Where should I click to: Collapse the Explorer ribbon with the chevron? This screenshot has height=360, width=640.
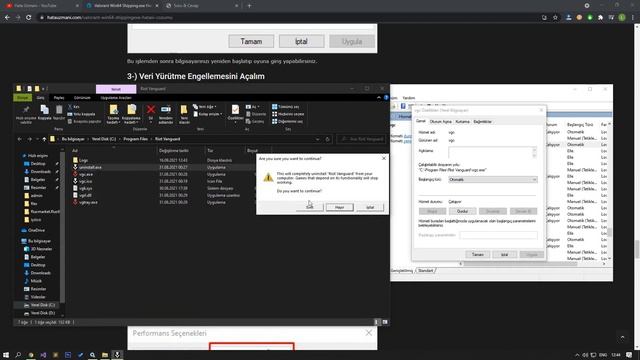tap(379, 98)
